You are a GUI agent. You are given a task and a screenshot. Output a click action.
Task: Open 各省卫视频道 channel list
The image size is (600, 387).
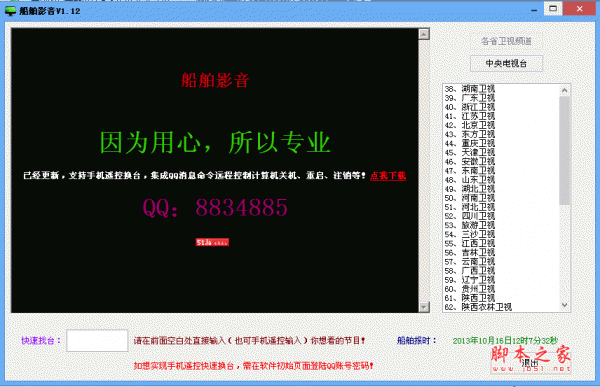[x=506, y=41]
